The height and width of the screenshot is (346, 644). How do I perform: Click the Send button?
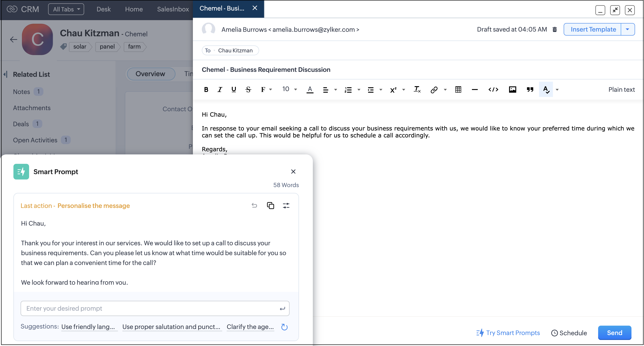click(614, 333)
